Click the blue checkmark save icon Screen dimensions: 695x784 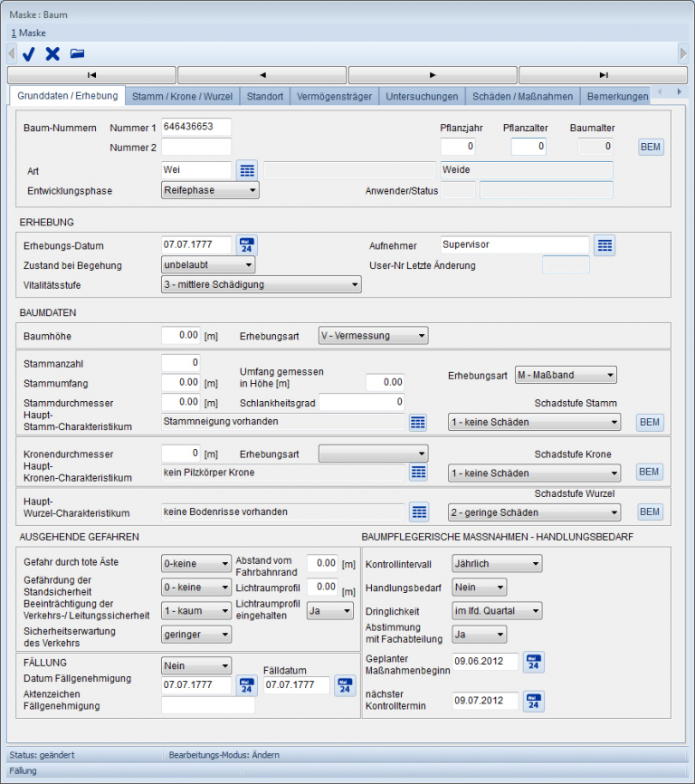click(x=28, y=53)
